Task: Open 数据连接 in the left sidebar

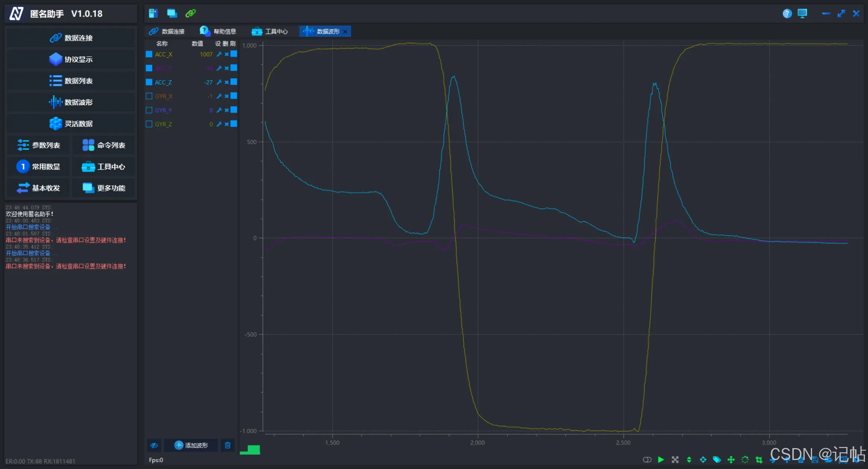Action: [x=71, y=38]
